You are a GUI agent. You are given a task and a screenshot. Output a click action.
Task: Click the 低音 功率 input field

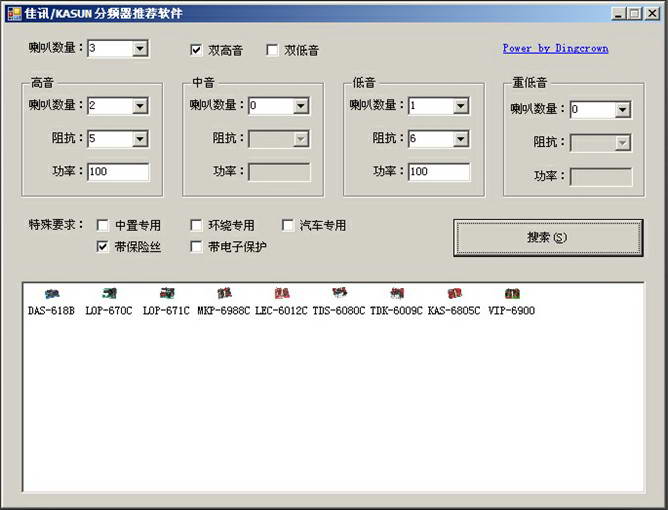(438, 172)
